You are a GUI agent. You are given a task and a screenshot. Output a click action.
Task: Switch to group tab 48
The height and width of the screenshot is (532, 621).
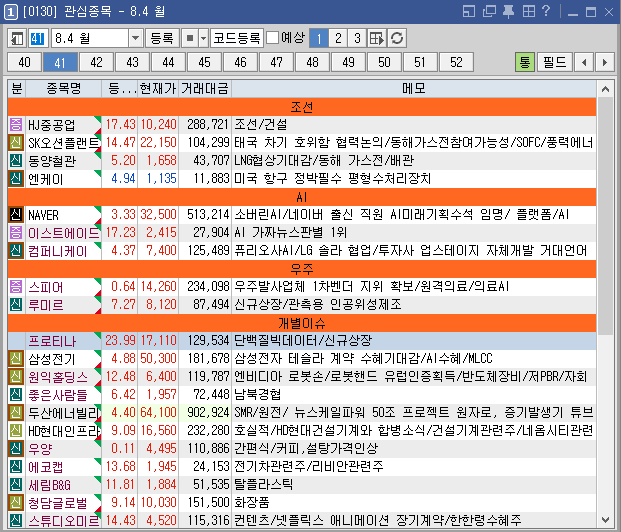(312, 62)
